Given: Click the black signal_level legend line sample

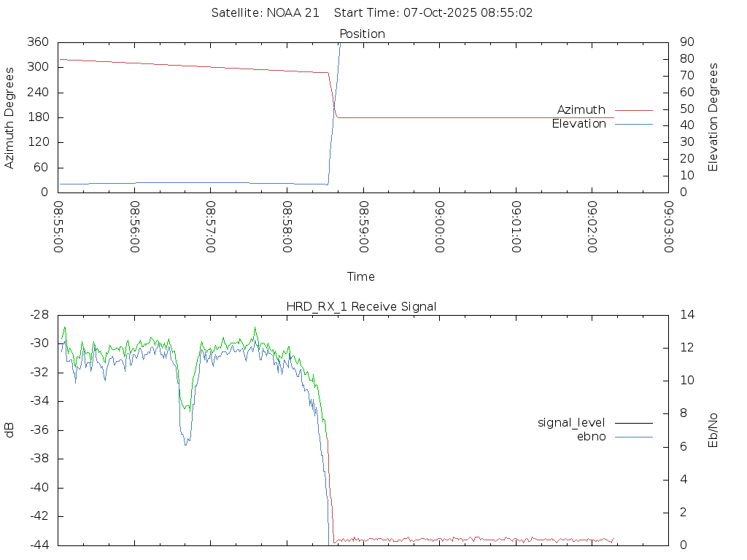Looking at the screenshot, I should (x=633, y=423).
